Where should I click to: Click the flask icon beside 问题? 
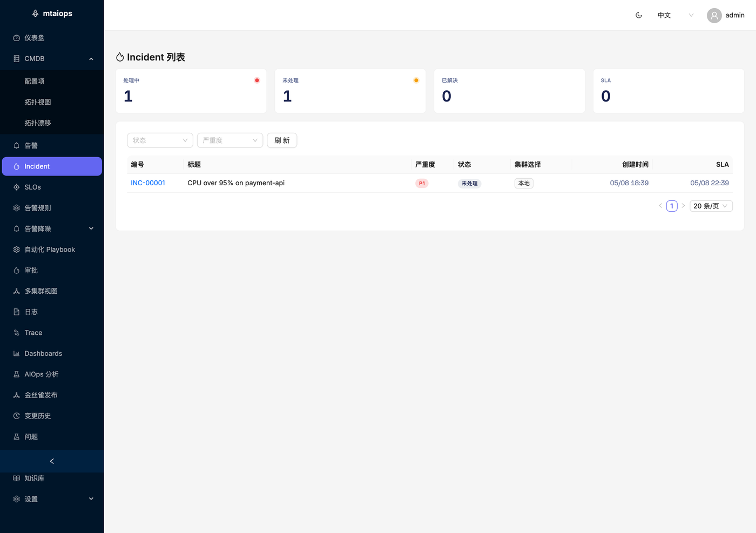pos(17,437)
